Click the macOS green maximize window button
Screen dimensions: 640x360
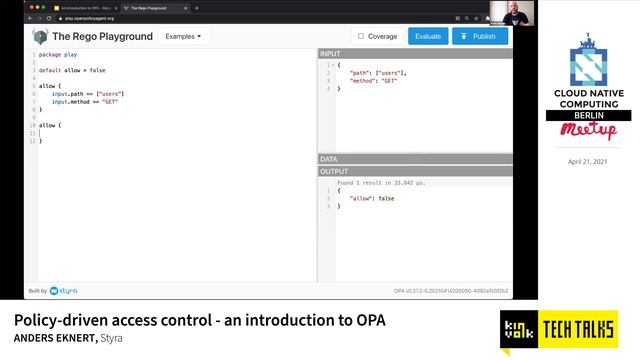point(43,7)
